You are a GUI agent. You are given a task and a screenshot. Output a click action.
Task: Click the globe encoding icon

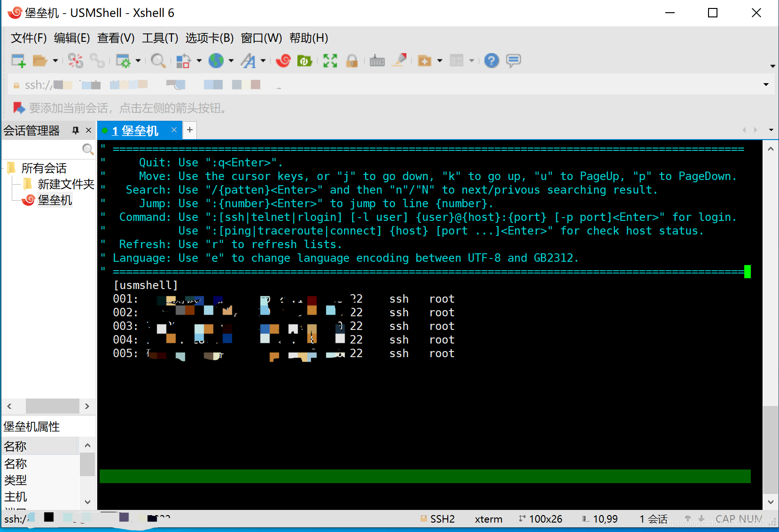point(216,61)
